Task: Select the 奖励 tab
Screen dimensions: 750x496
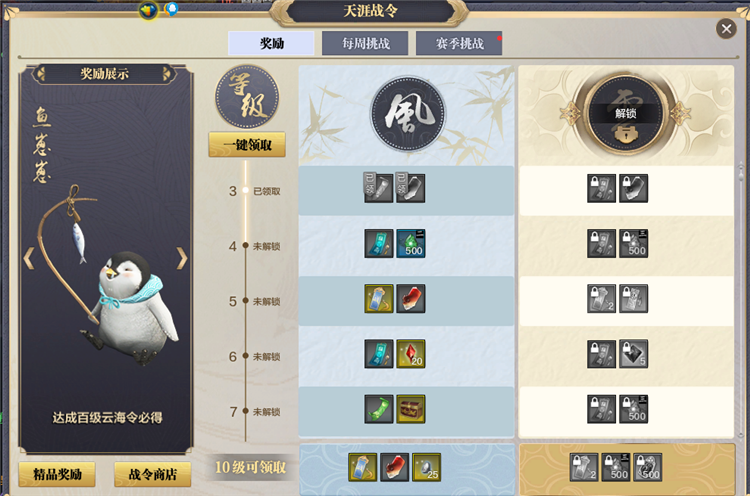Action: tap(271, 44)
